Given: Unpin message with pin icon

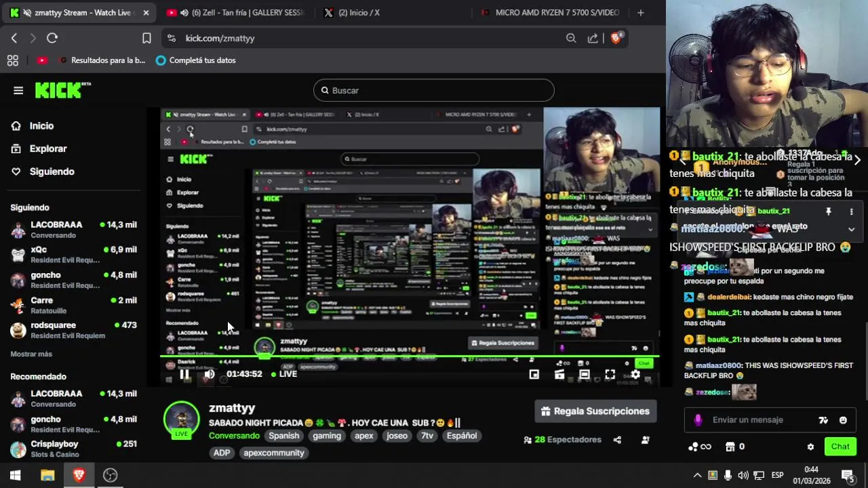Looking at the screenshot, I should [828, 211].
